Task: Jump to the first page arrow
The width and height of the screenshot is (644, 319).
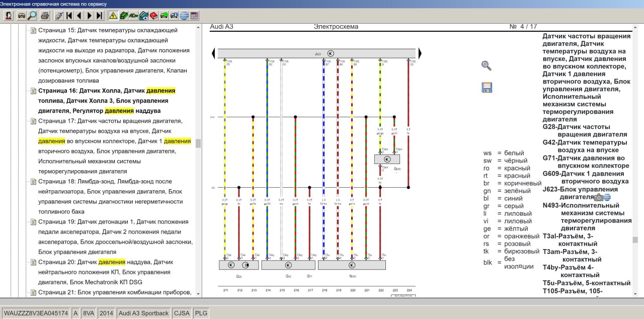Action: tap(69, 16)
